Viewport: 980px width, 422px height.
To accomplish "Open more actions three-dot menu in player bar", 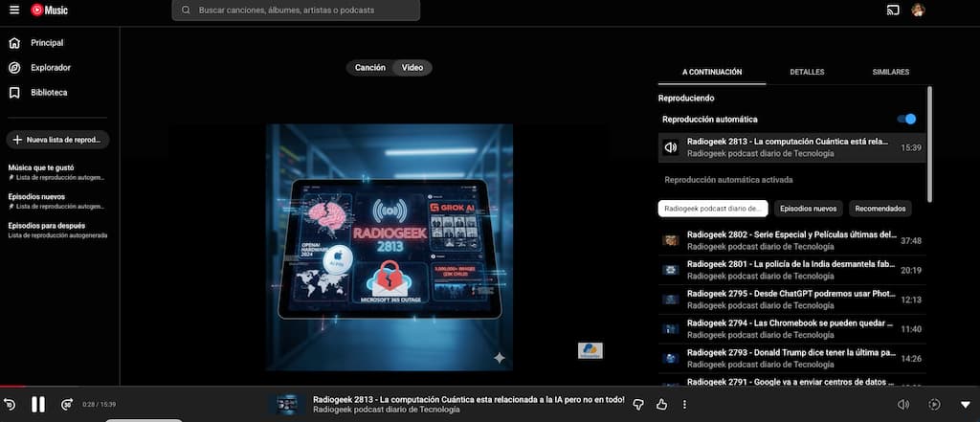I will (684, 404).
